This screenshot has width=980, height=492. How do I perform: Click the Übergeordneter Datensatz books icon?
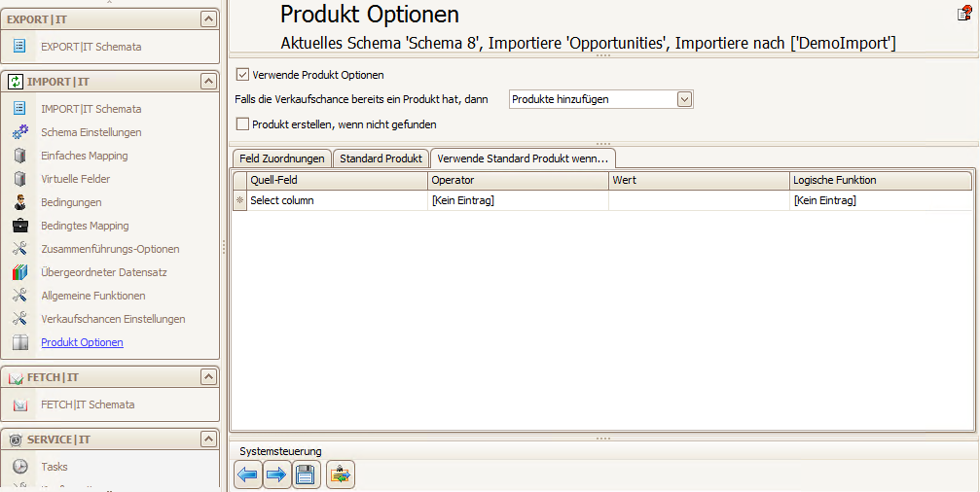(x=20, y=272)
